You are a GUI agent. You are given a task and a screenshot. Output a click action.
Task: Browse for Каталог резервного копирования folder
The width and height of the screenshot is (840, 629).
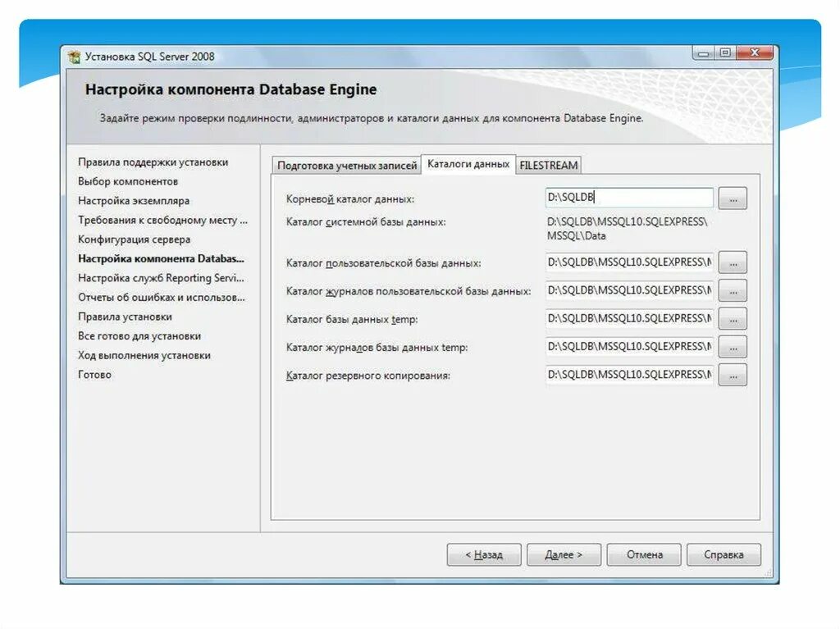733,376
